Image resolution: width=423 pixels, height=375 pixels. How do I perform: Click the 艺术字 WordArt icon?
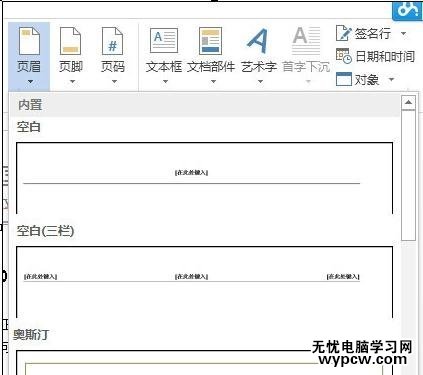point(258,41)
